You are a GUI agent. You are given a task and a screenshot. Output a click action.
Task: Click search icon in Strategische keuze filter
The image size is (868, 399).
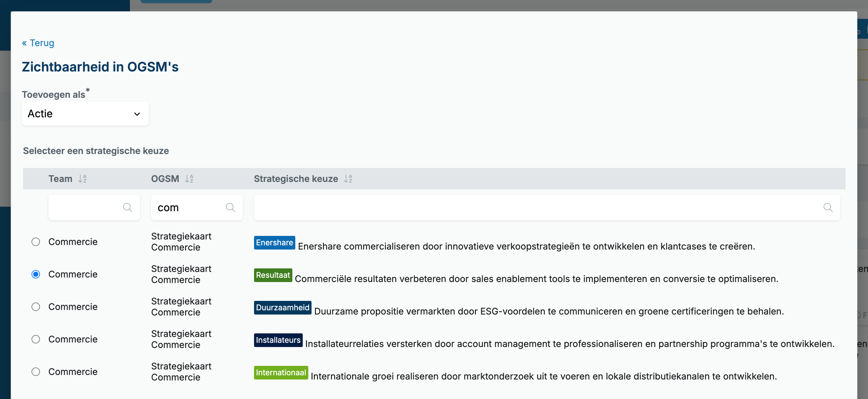click(828, 208)
